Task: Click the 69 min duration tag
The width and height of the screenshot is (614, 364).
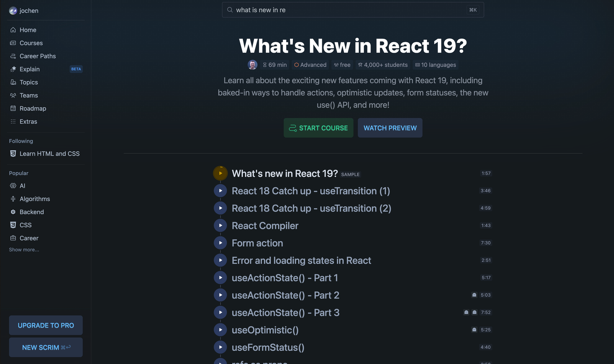Action: 275,65
